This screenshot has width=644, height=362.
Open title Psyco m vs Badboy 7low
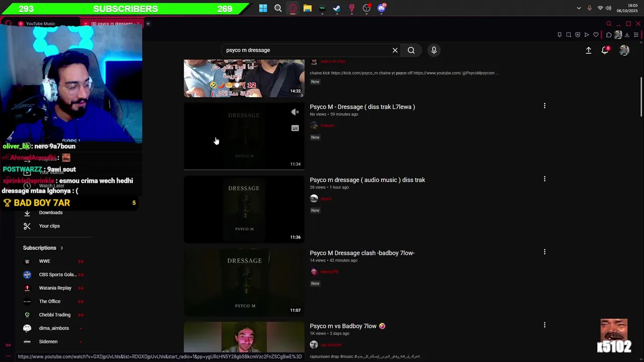tap(347, 326)
